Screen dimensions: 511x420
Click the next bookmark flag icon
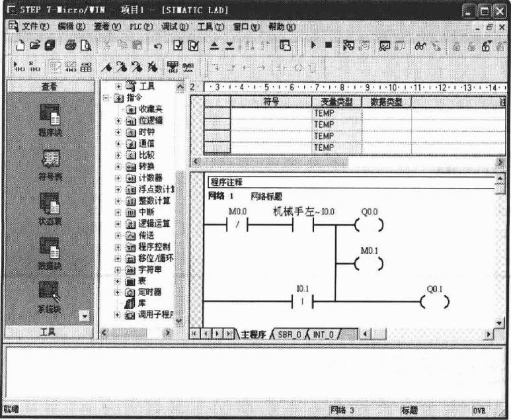[122, 67]
